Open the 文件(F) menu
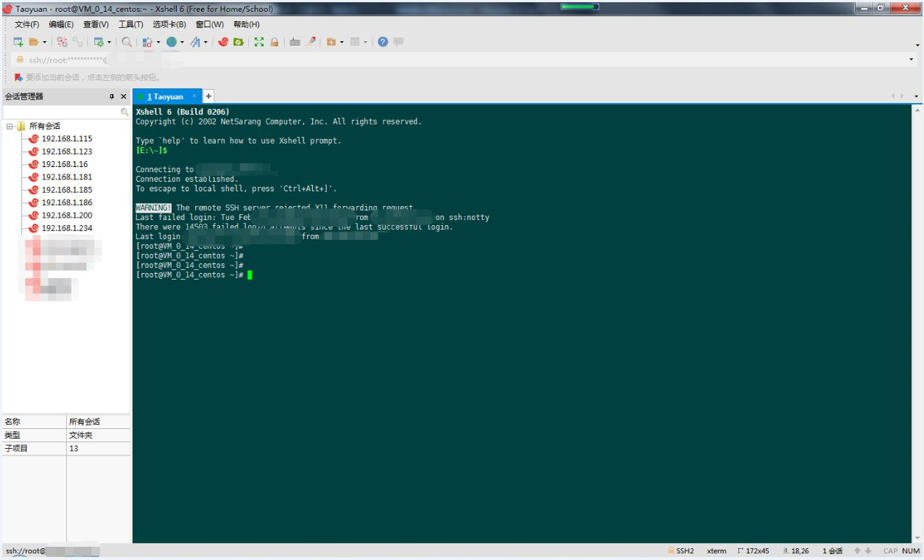The width and height of the screenshot is (924, 560). click(27, 24)
